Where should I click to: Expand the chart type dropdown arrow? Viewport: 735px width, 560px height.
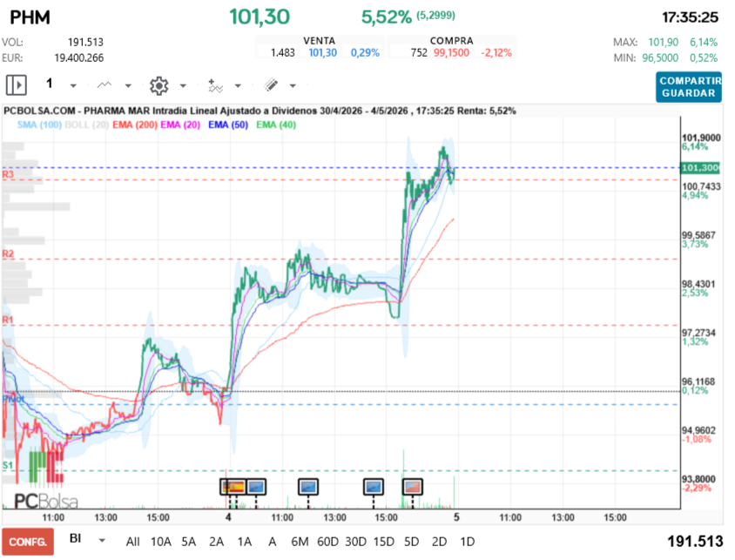click(x=128, y=85)
